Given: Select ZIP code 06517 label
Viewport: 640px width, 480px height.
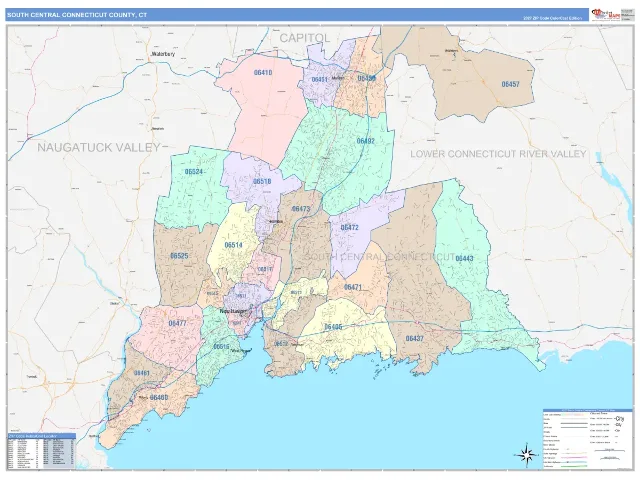Looking at the screenshot, I should (x=266, y=269).
